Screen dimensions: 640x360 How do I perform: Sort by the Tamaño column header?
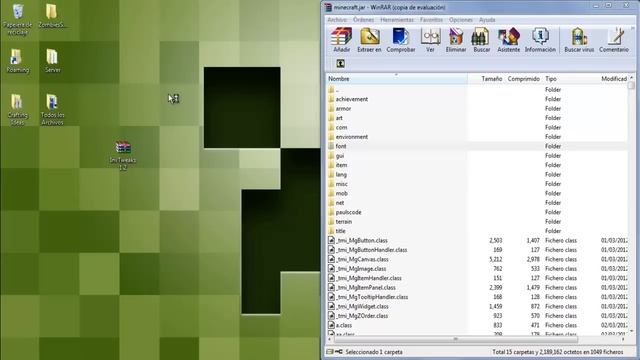486,79
